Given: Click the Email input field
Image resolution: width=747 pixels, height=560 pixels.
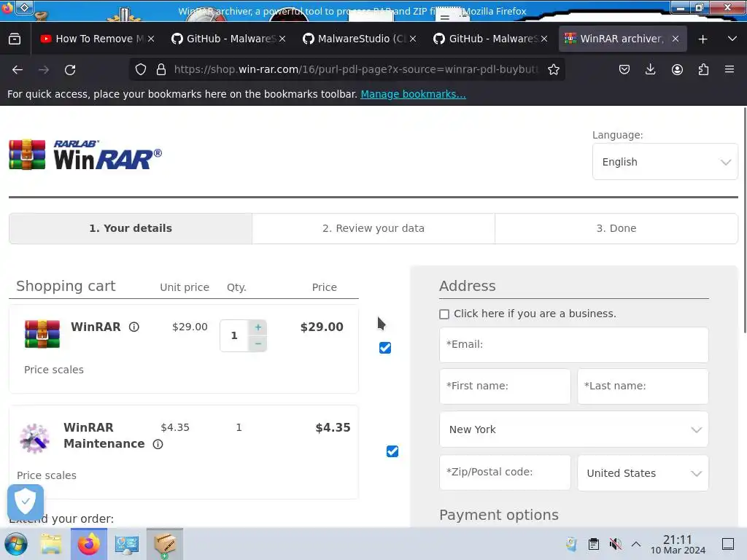Looking at the screenshot, I should pyautogui.click(x=573, y=344).
